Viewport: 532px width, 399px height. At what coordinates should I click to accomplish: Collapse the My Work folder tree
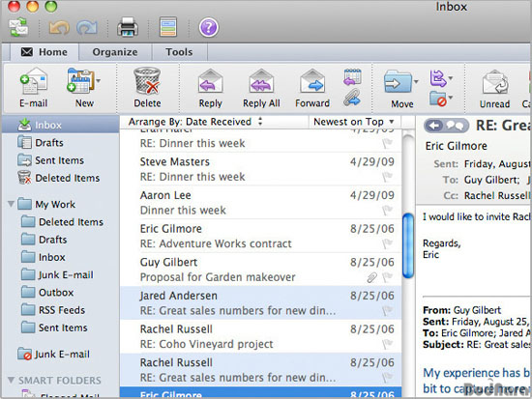11,204
